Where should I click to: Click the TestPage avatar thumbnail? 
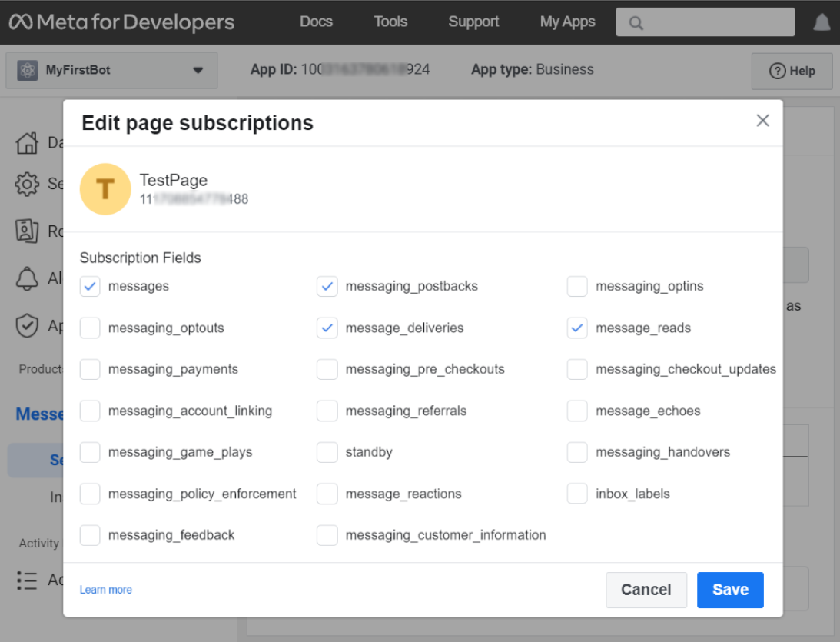tap(105, 189)
